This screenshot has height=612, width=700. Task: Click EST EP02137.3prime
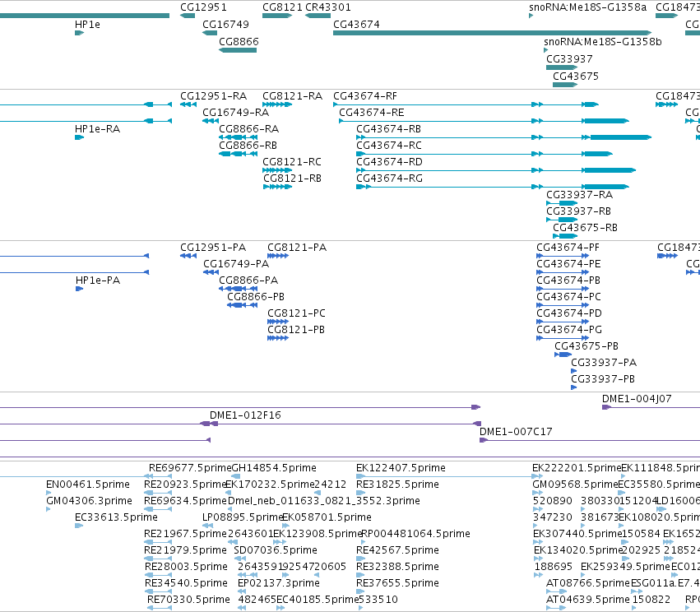pos(279,583)
